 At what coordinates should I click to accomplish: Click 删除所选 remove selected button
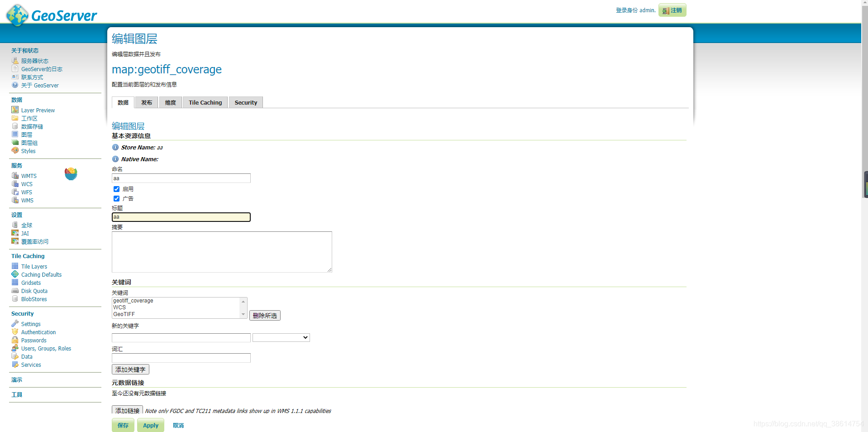click(265, 316)
